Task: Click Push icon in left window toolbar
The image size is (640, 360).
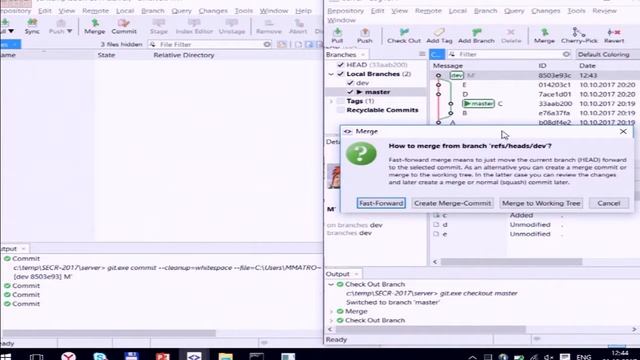Action: (57, 26)
